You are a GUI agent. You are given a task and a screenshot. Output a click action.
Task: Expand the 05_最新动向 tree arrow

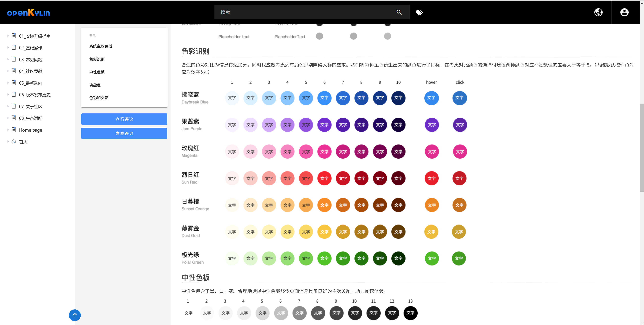click(8, 83)
